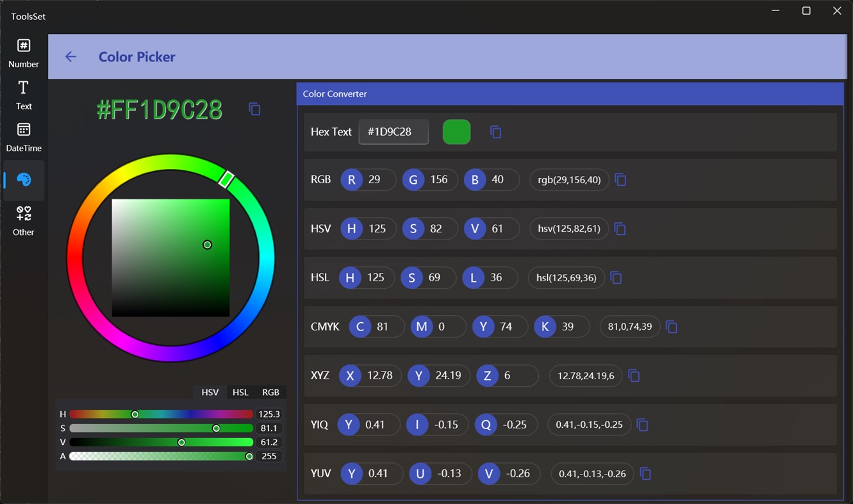853x504 pixels.
Task: Focus the CMYK C value field
Action: coord(377,327)
